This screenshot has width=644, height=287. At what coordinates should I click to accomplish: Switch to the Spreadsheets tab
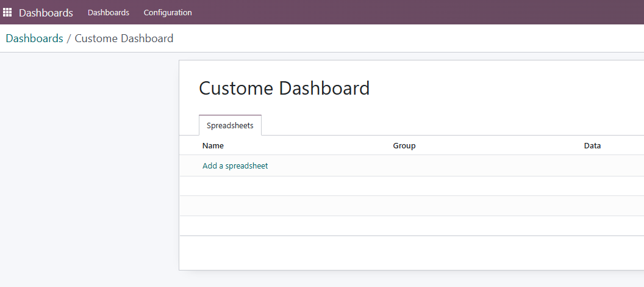click(x=230, y=125)
